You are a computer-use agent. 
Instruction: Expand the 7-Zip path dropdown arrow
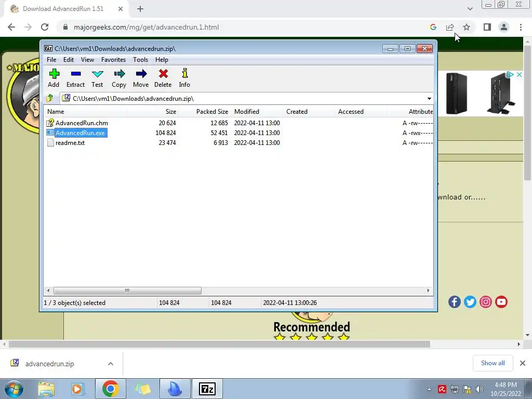429,99
